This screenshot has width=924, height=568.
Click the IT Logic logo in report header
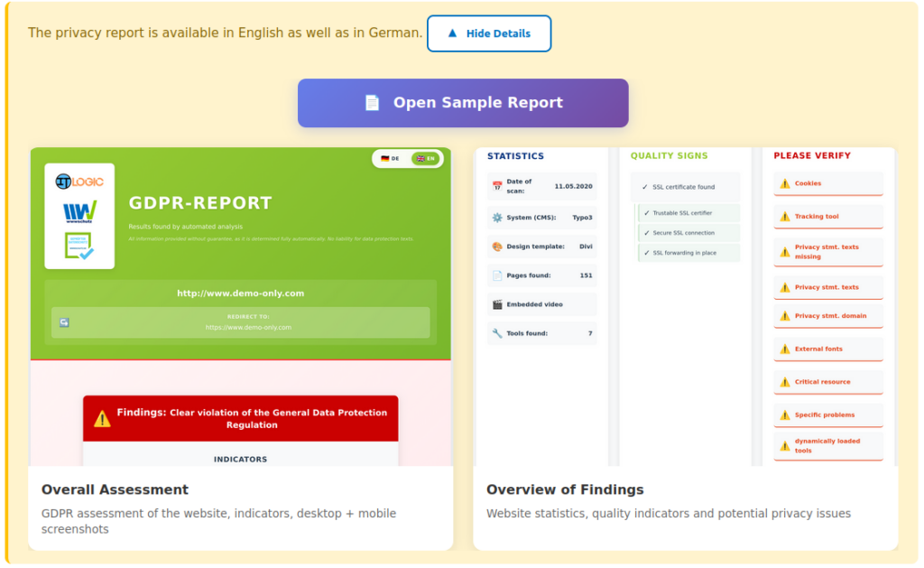tap(79, 182)
